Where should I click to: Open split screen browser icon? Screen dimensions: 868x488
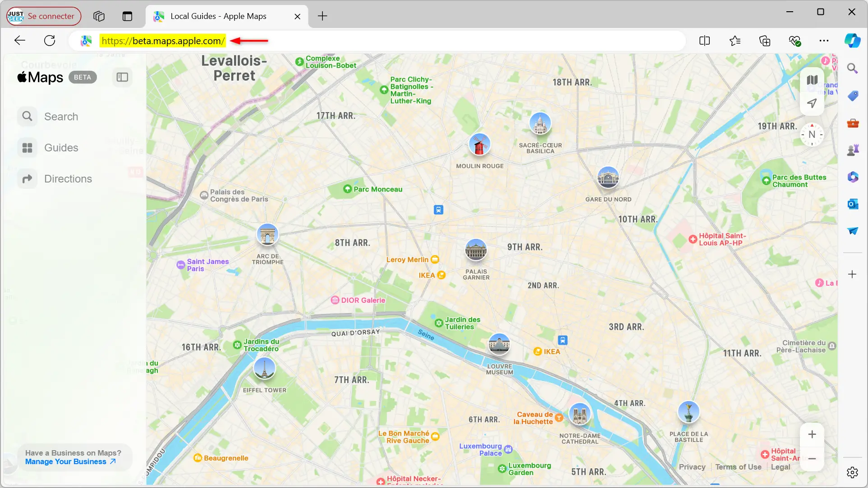pyautogui.click(x=704, y=41)
